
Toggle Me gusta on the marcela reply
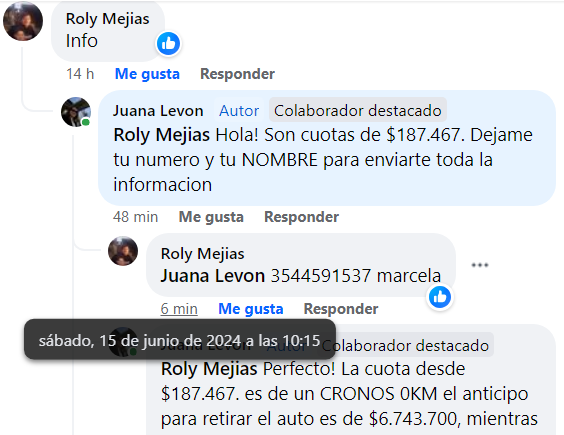click(251, 309)
